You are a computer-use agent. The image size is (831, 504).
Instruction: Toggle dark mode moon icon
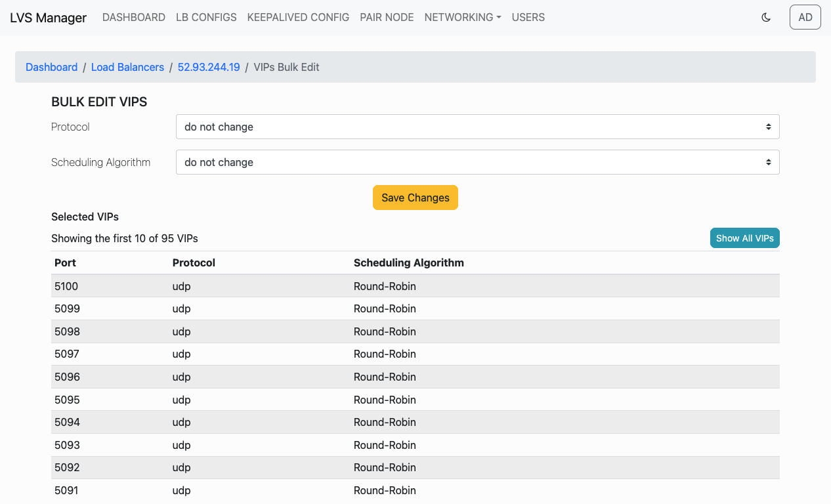(766, 18)
